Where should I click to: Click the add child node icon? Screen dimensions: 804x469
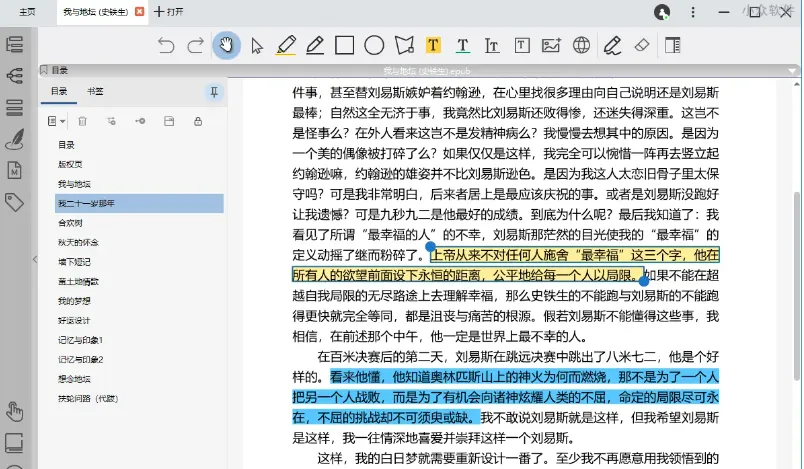111,121
